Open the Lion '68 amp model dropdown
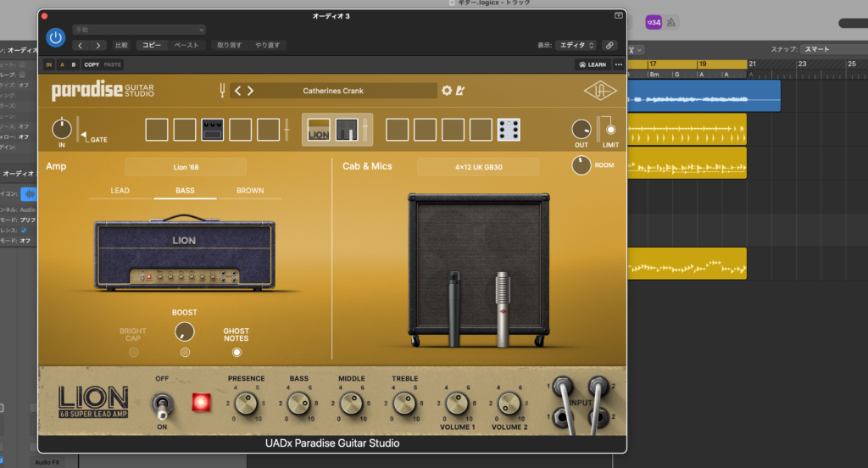The height and width of the screenshot is (468, 868). pyautogui.click(x=186, y=167)
